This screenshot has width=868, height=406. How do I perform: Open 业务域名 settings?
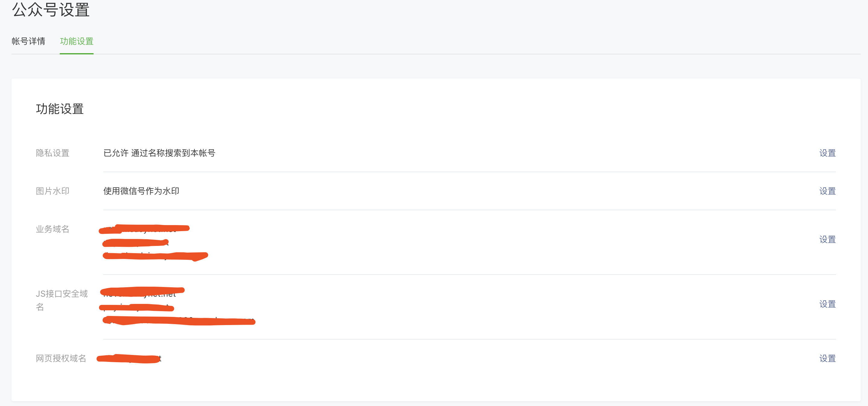pyautogui.click(x=826, y=239)
